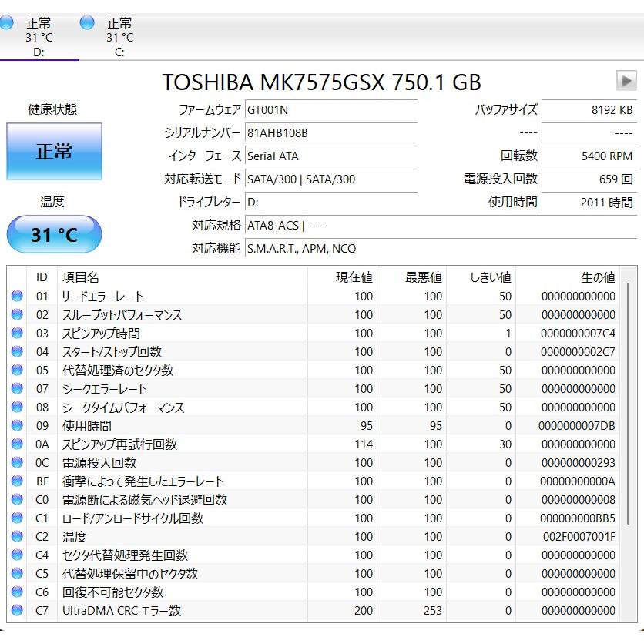Screen dimensions: 644x644
Task: Click the blue dot next to スピンアップ時間
Action: [18, 334]
